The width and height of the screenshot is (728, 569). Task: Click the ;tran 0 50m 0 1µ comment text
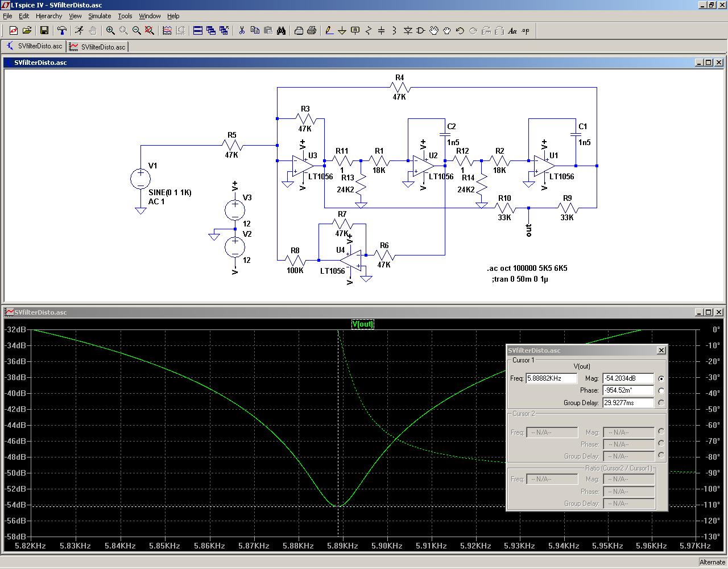[520, 279]
